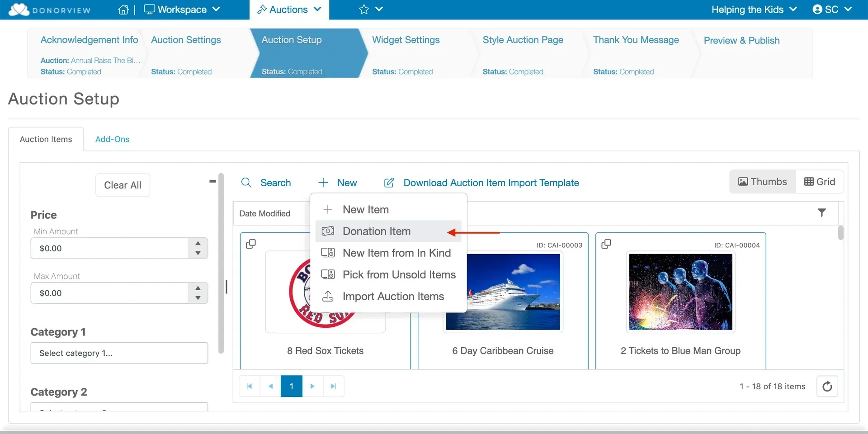The image size is (868, 434).
Task: Open the favorites star menu
Action: pos(371,9)
